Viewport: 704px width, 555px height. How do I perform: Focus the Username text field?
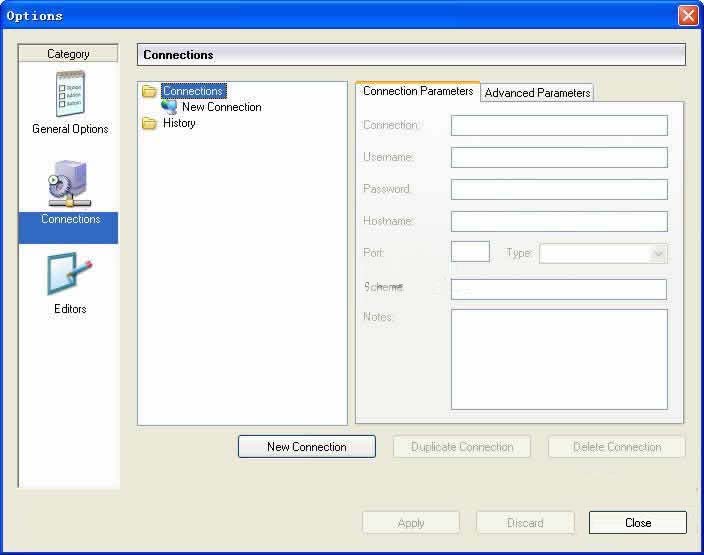coord(559,157)
